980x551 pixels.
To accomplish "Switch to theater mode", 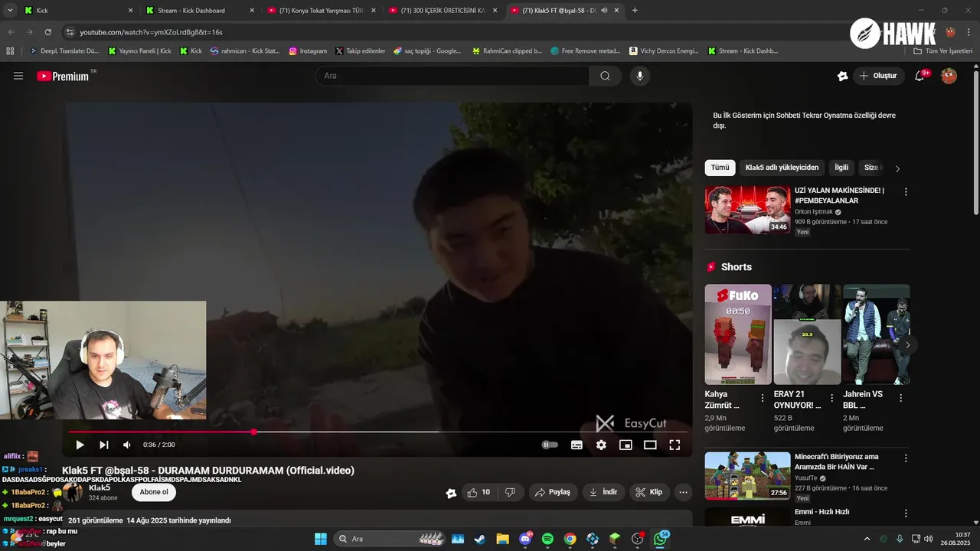I will (x=650, y=445).
